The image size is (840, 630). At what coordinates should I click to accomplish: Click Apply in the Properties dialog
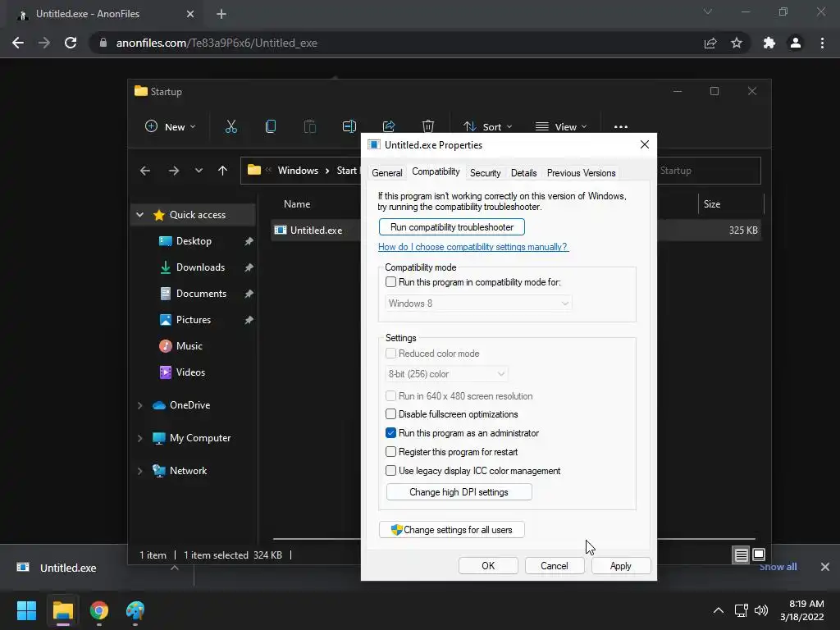(x=621, y=566)
